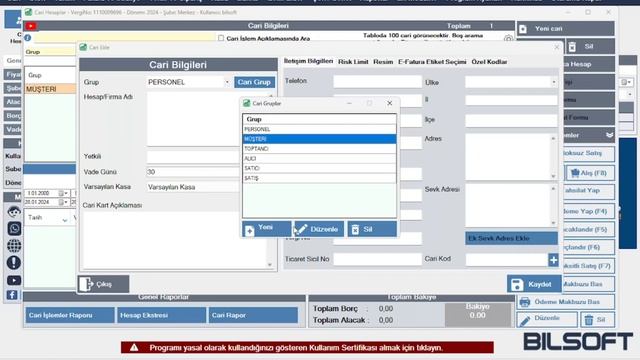Select TOPTANCI row in Cari Gruplar list
This screenshot has height=360, width=640.
point(319,149)
